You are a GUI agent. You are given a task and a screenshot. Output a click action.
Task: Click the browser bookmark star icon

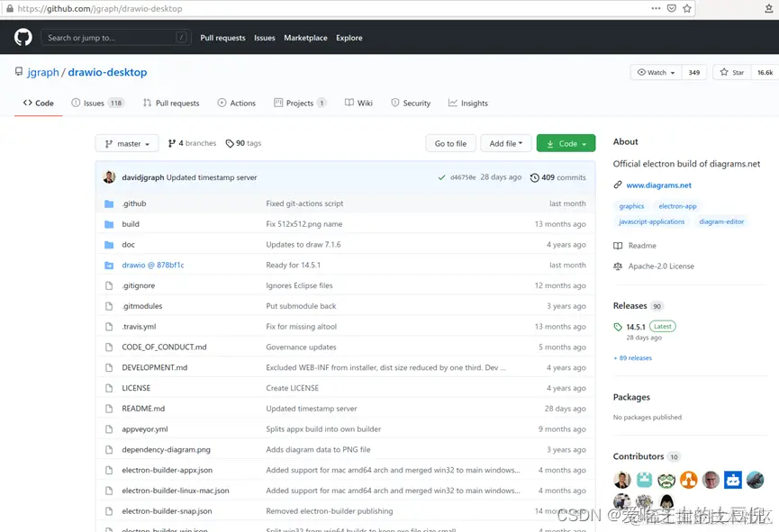point(686,8)
